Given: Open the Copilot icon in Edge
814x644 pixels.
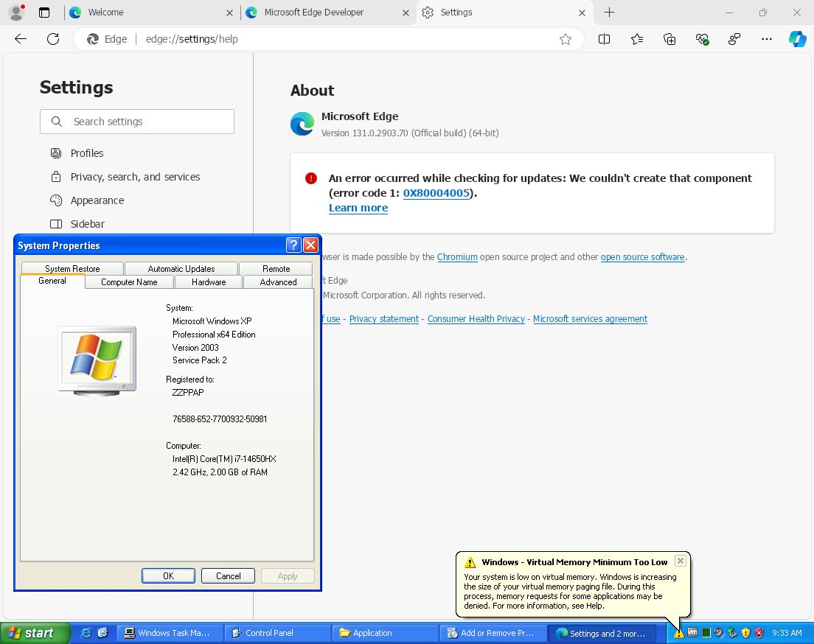Looking at the screenshot, I should [x=797, y=39].
